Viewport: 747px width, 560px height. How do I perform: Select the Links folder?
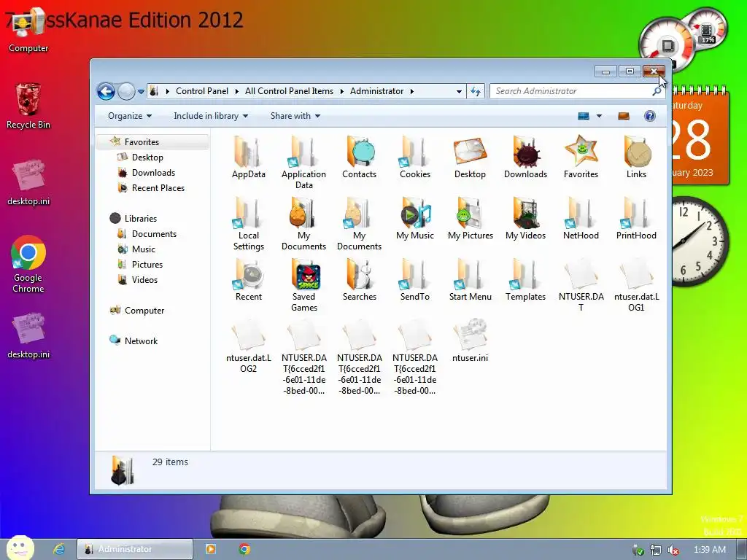tap(636, 157)
